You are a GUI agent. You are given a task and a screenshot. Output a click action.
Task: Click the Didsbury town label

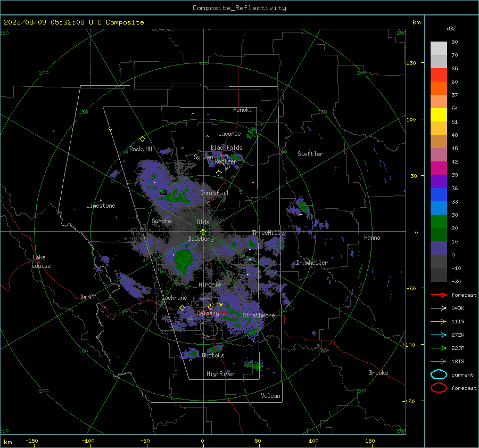tap(201, 239)
